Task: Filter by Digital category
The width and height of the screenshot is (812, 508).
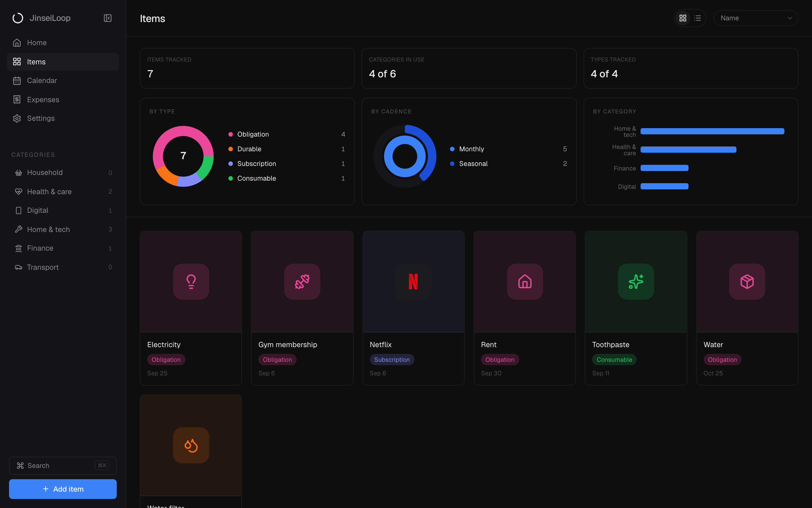Action: click(63, 210)
